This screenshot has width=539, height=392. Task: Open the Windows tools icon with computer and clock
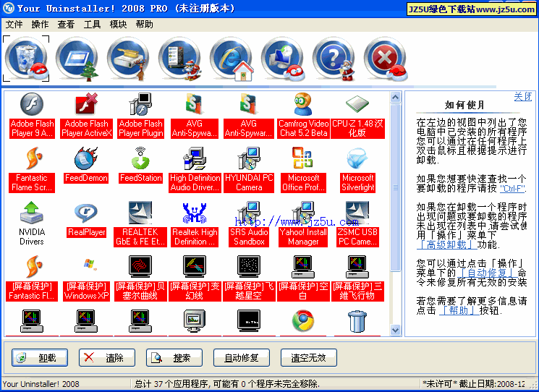(282, 59)
